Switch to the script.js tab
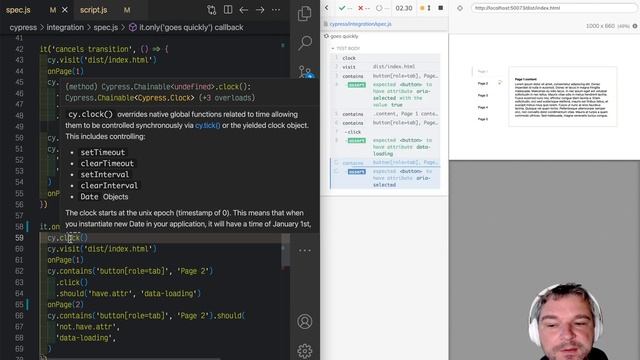This screenshot has height=360, width=640. [x=93, y=10]
